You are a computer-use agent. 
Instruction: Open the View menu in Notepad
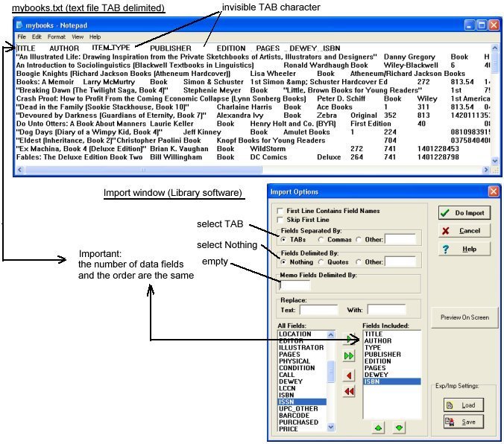(x=78, y=37)
